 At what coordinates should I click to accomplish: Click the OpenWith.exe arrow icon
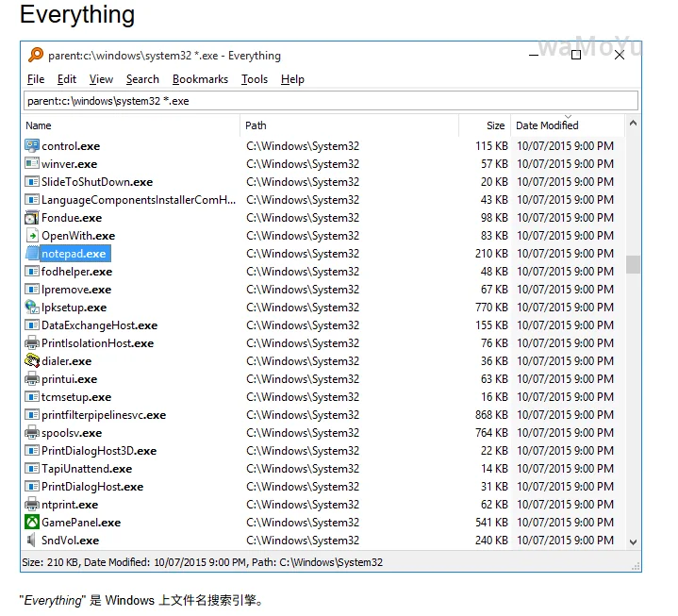pyautogui.click(x=32, y=235)
